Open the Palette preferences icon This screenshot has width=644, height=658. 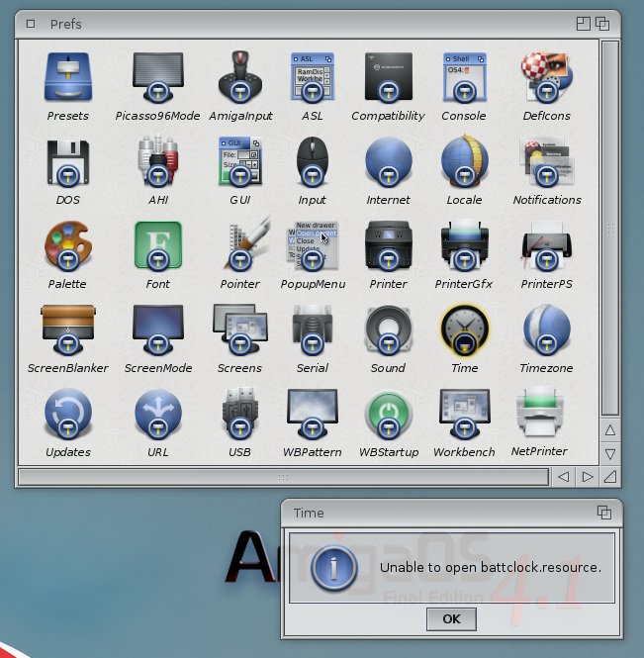pyautogui.click(x=67, y=246)
